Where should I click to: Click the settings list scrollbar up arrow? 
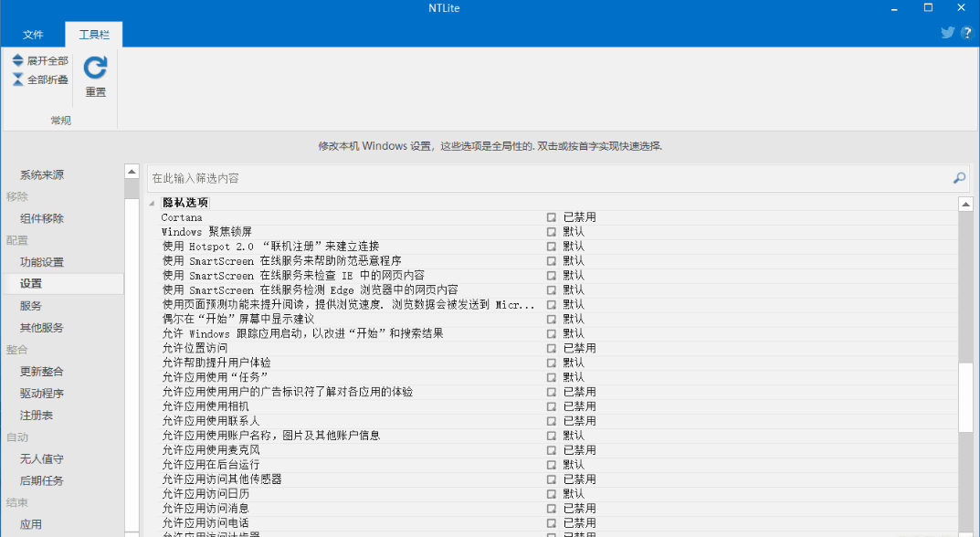click(x=965, y=204)
